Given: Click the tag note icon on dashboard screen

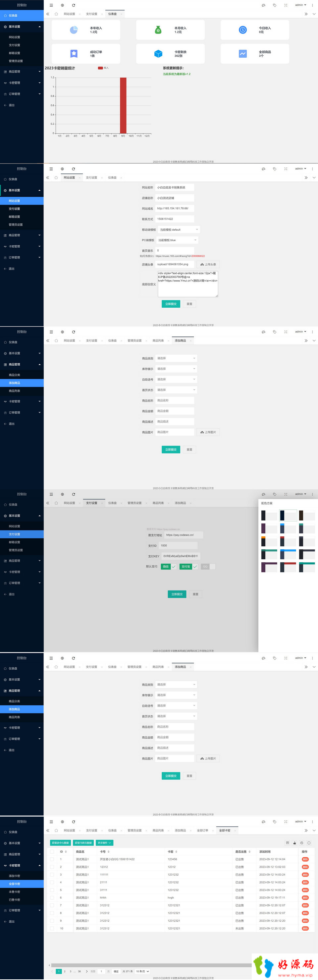Looking at the screenshot, I should tap(274, 5).
